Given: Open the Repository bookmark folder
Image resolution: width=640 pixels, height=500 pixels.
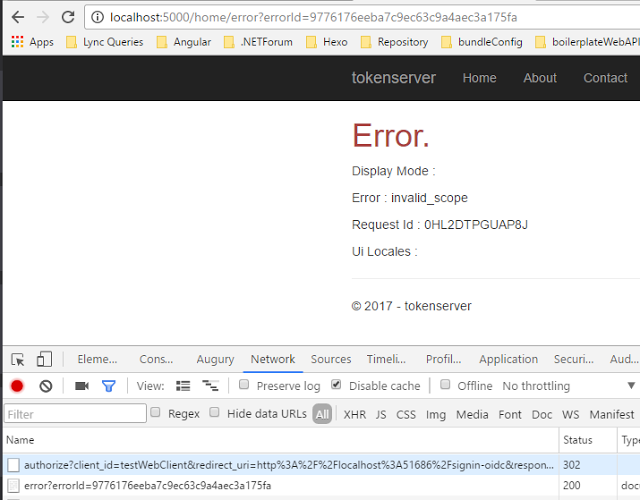Looking at the screenshot, I should 395,42.
